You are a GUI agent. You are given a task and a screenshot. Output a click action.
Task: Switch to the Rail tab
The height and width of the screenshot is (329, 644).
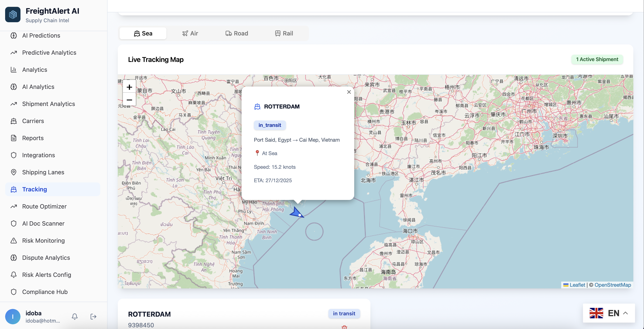pos(284,33)
